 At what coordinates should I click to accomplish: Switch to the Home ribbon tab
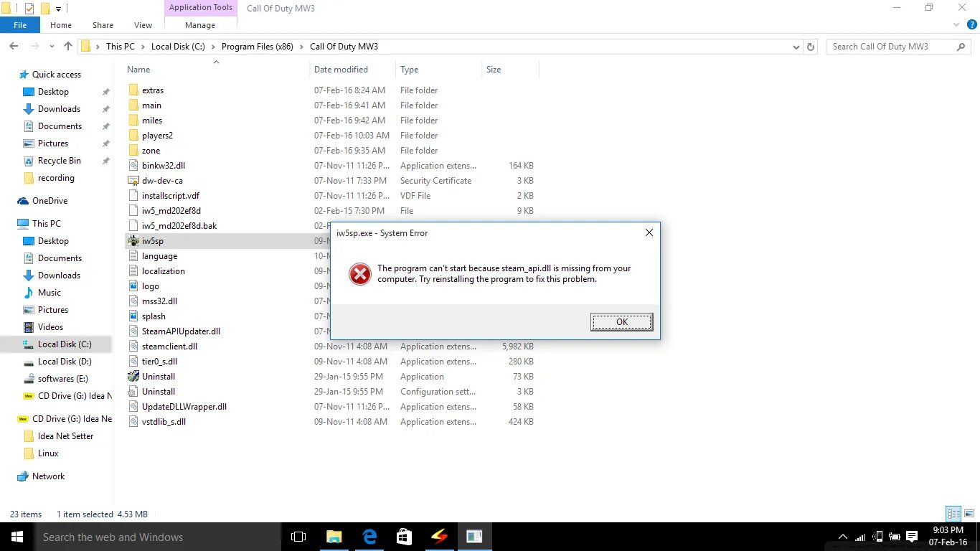click(60, 25)
